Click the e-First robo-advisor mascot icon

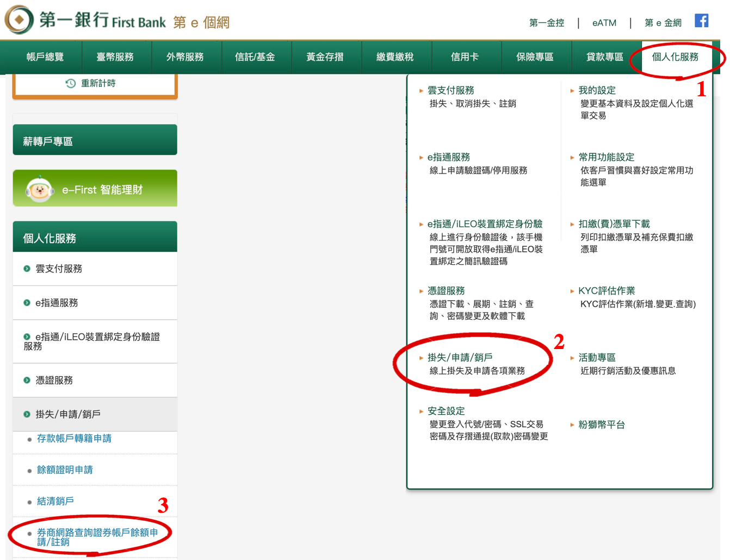click(39, 190)
